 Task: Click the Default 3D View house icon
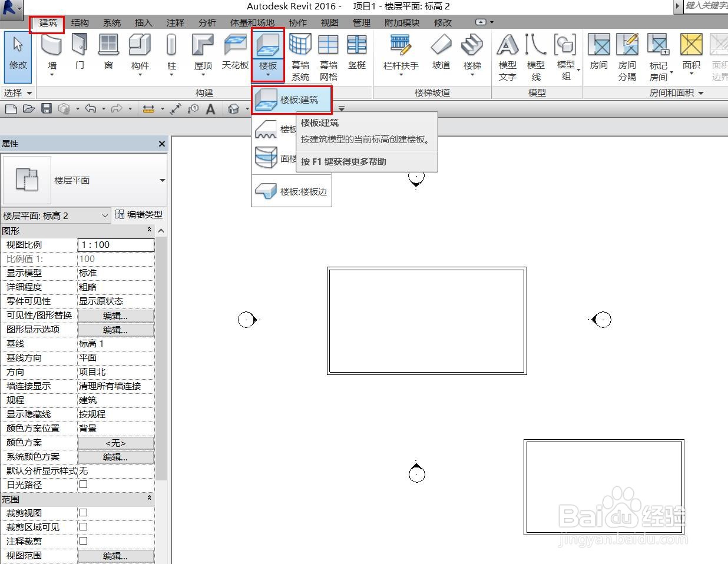pyautogui.click(x=234, y=109)
